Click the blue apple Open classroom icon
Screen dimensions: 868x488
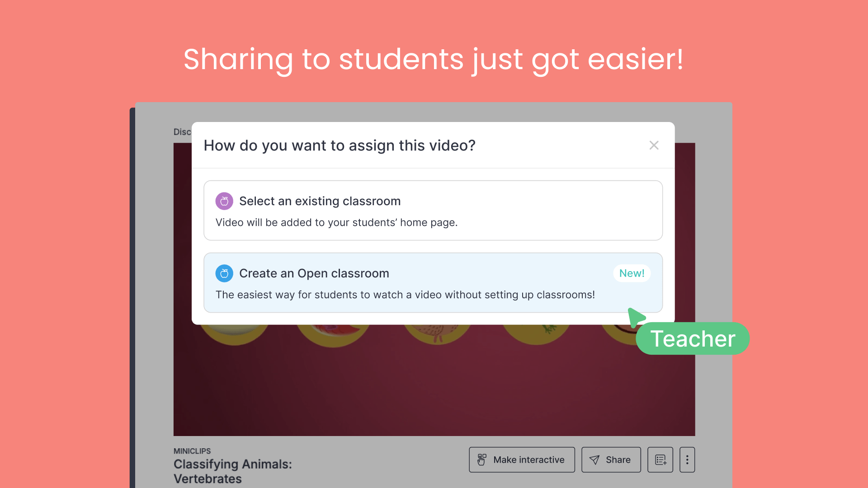pos(224,273)
